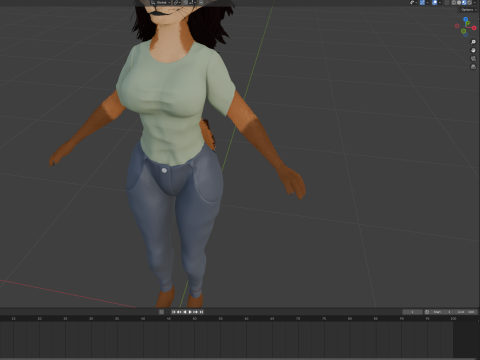This screenshot has width=480, height=360.
Task: Open the snapping options dropdown
Action: (x=192, y=2)
